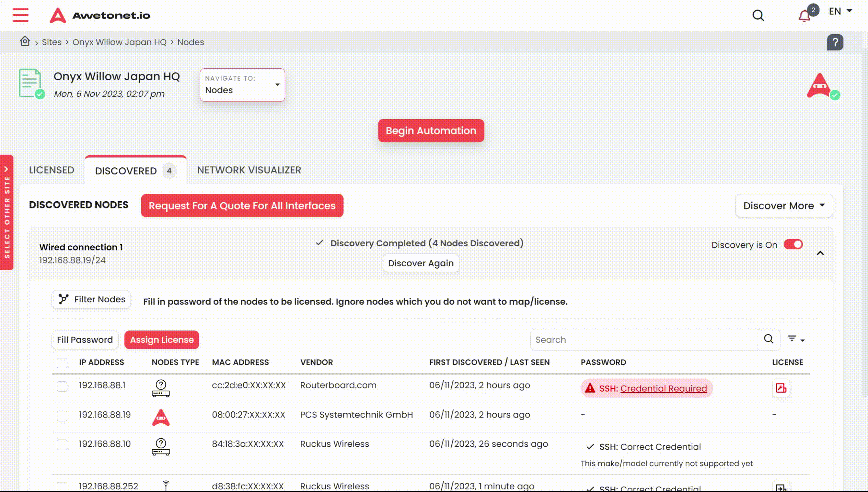Viewport: 868px width, 492px height.
Task: Click the license/assign icon for 192.168.88.1
Action: click(x=781, y=388)
